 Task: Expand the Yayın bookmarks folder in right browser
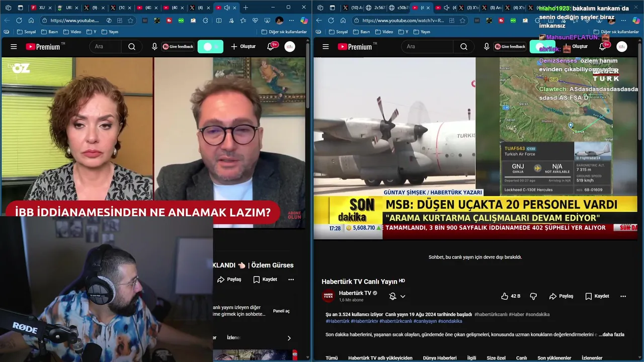coord(422,32)
